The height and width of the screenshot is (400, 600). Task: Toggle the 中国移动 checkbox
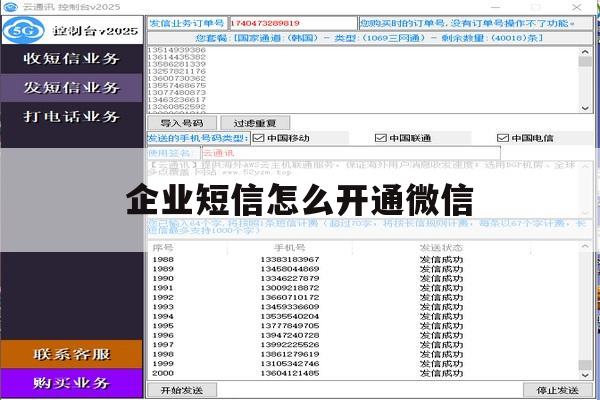coord(259,138)
